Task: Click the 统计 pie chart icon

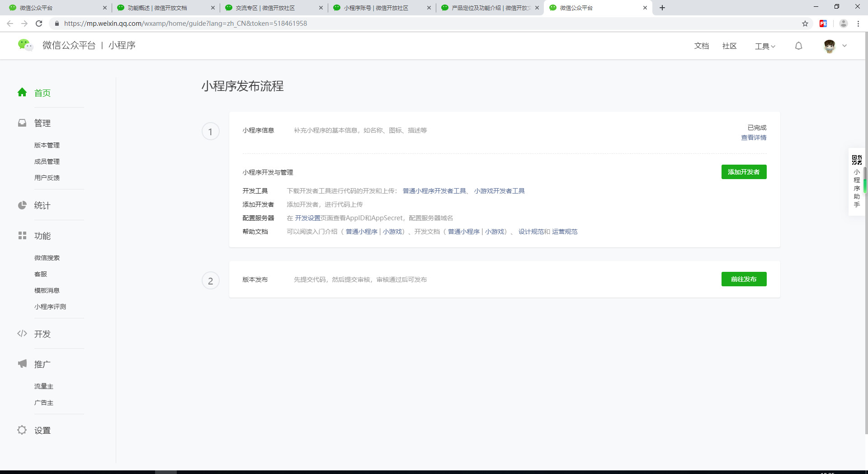Action: [22, 205]
